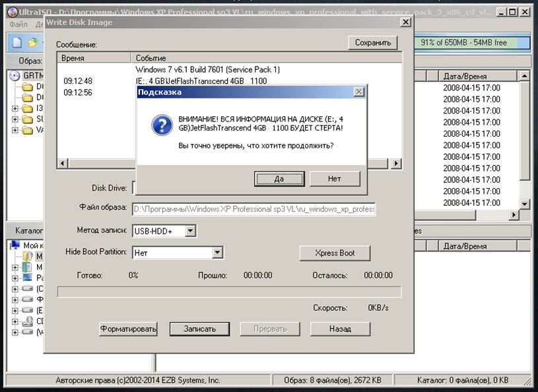Viewport: 538px width, 392px height.
Task: Click the write progress bar
Action: click(x=229, y=292)
